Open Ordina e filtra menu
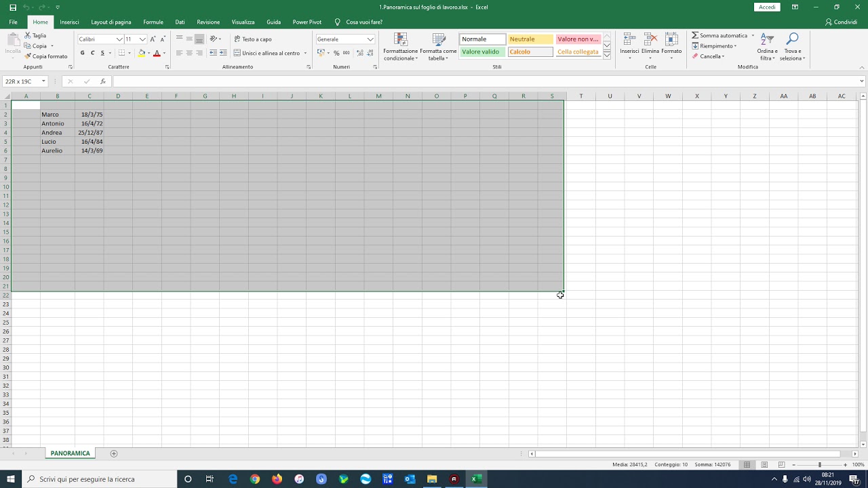 (768, 46)
